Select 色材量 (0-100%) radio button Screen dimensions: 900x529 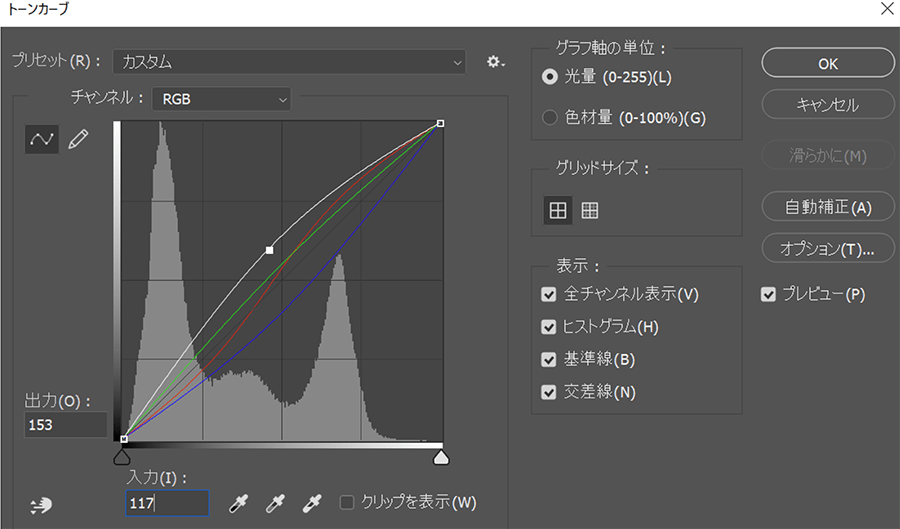549,118
